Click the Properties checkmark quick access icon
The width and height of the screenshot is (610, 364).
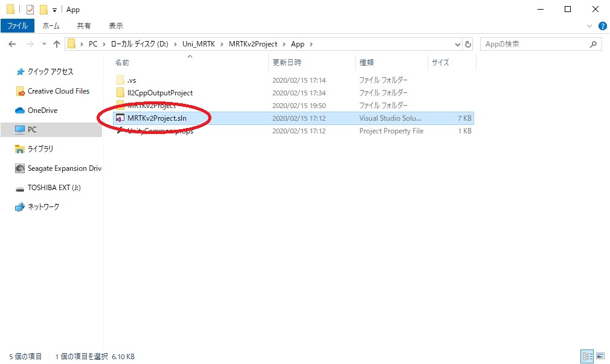[x=30, y=9]
